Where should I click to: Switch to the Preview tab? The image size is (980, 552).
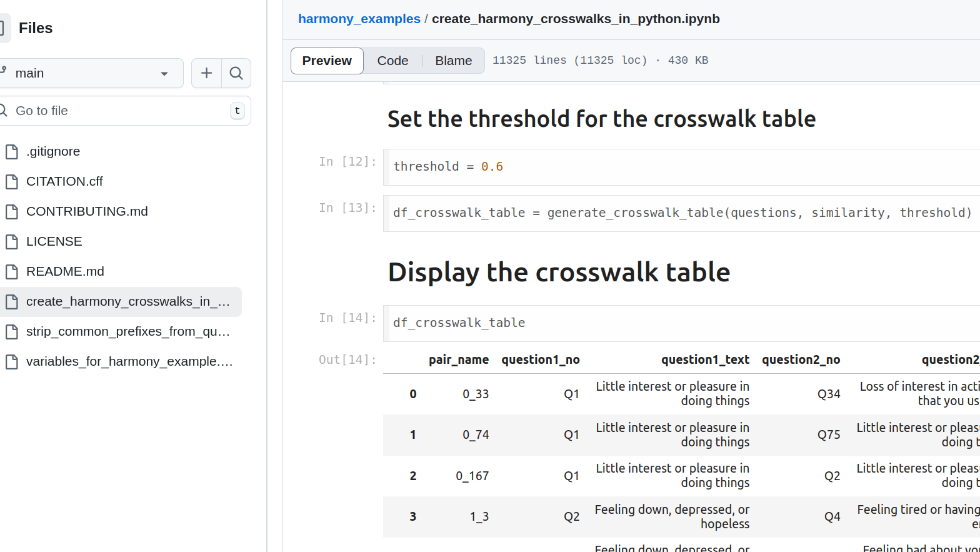point(327,61)
